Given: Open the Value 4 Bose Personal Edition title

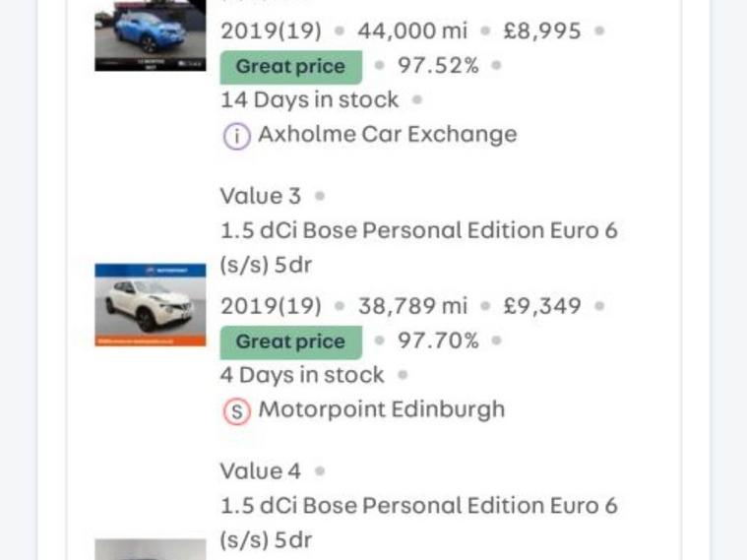Looking at the screenshot, I should coord(418,522).
